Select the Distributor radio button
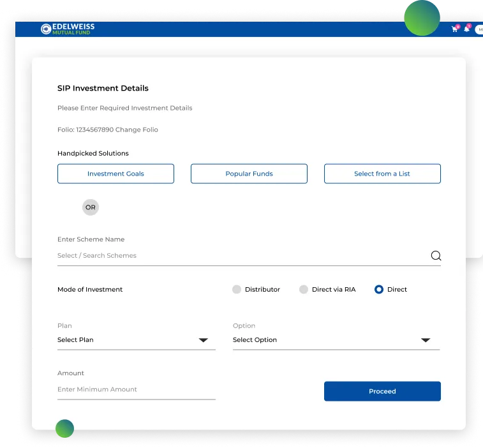The width and height of the screenshot is (483, 448). click(x=237, y=290)
